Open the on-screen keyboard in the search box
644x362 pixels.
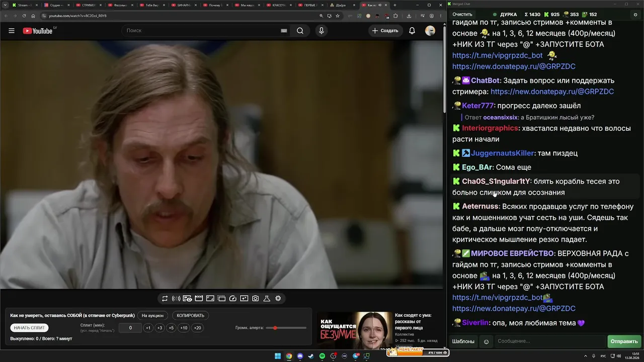[x=284, y=31]
